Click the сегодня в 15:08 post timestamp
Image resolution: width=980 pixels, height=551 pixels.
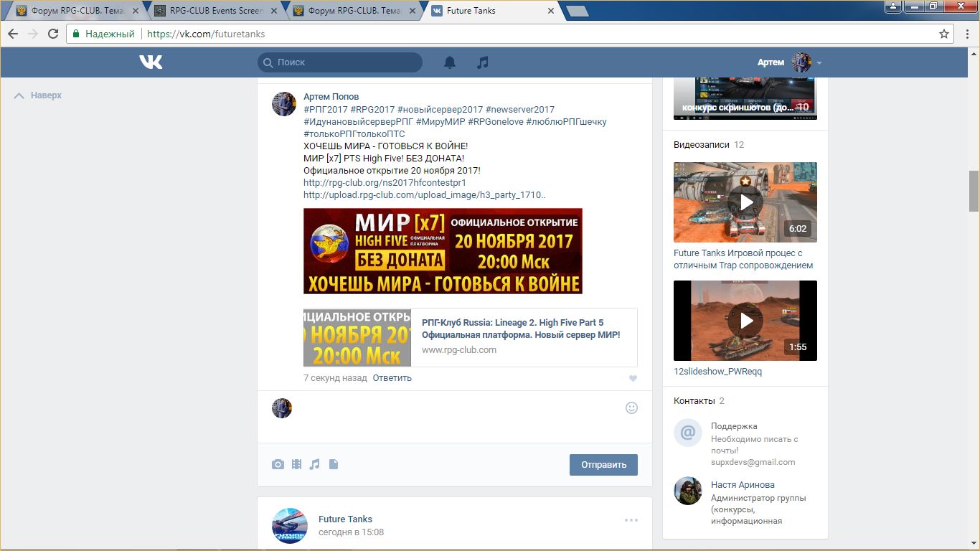click(x=351, y=532)
